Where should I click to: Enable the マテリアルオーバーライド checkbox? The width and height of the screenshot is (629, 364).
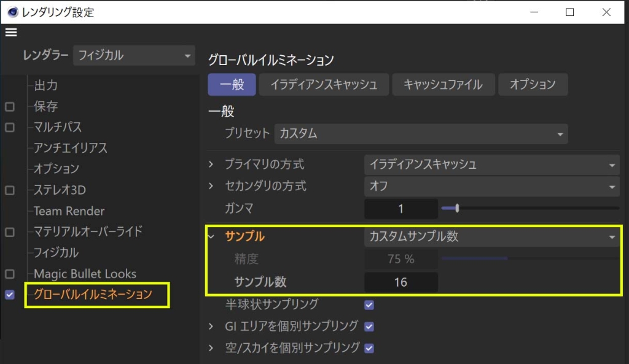pyautogui.click(x=10, y=232)
